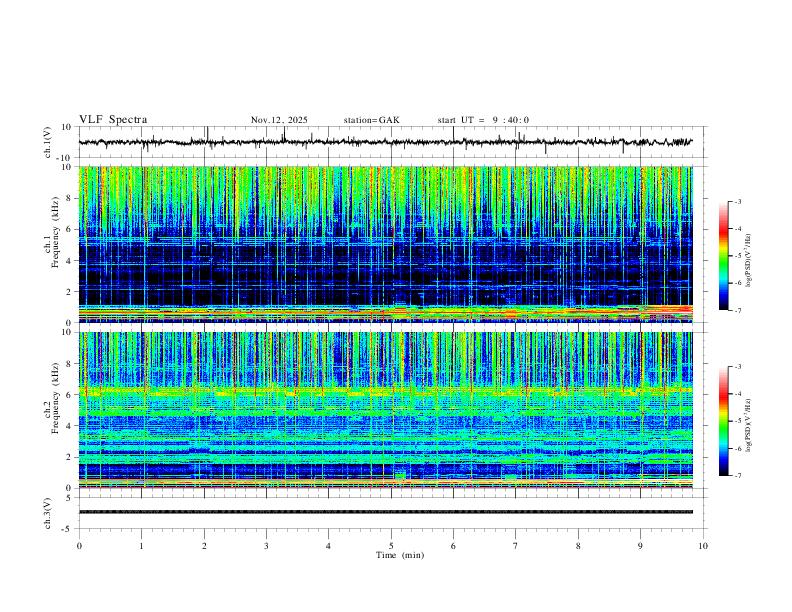Click the 'ch.1(V)' waveform axis label
Image resolution: width=792 pixels, height=612 pixels.
click(x=48, y=142)
